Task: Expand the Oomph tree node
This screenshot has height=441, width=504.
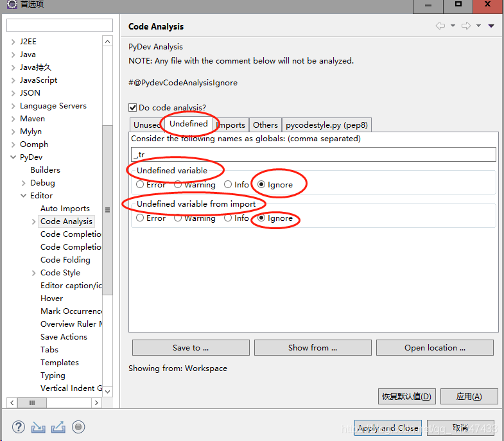Action: (x=13, y=144)
